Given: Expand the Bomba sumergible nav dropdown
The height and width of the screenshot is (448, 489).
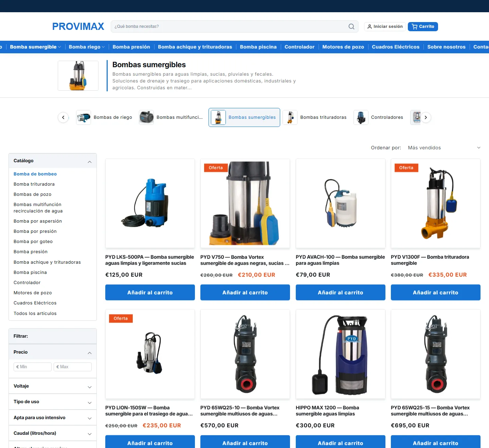Looking at the screenshot, I should pyautogui.click(x=35, y=47).
